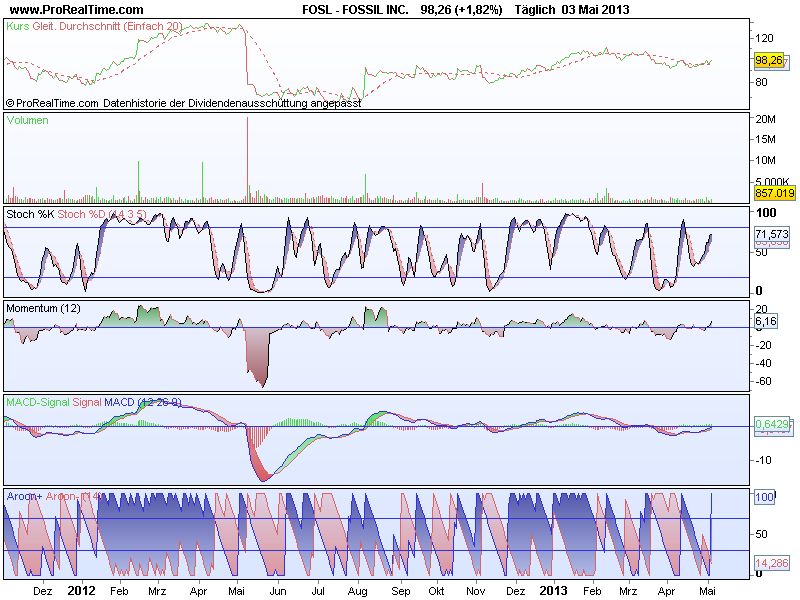The image size is (800, 600).
Task: Click the 80 price axis label
Action: [761, 82]
